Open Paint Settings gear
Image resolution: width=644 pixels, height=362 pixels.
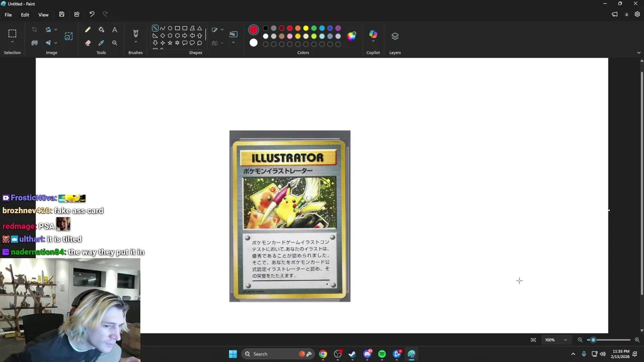(x=637, y=15)
